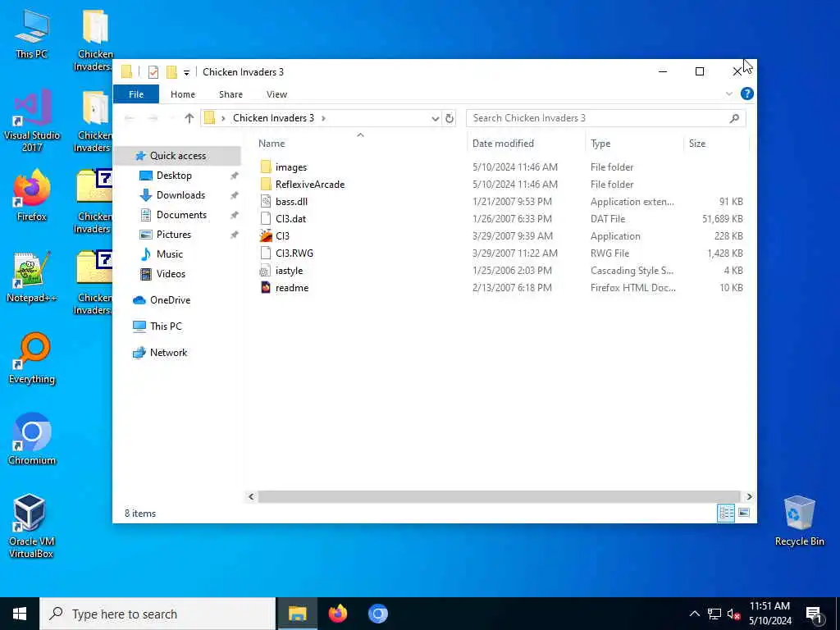Click the network tray icon
Viewport: 840px width, 630px height.
point(714,614)
